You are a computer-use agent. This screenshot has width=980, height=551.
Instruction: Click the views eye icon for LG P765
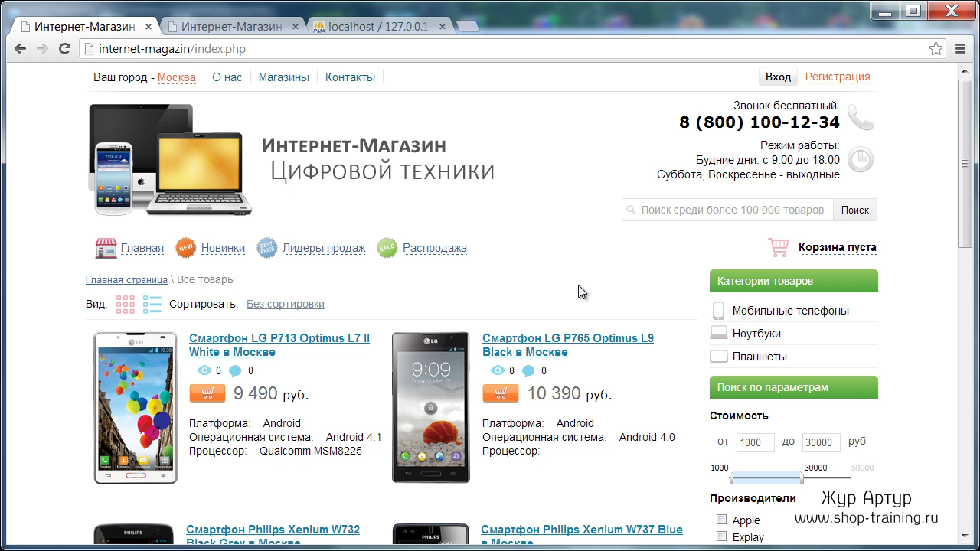click(x=497, y=371)
